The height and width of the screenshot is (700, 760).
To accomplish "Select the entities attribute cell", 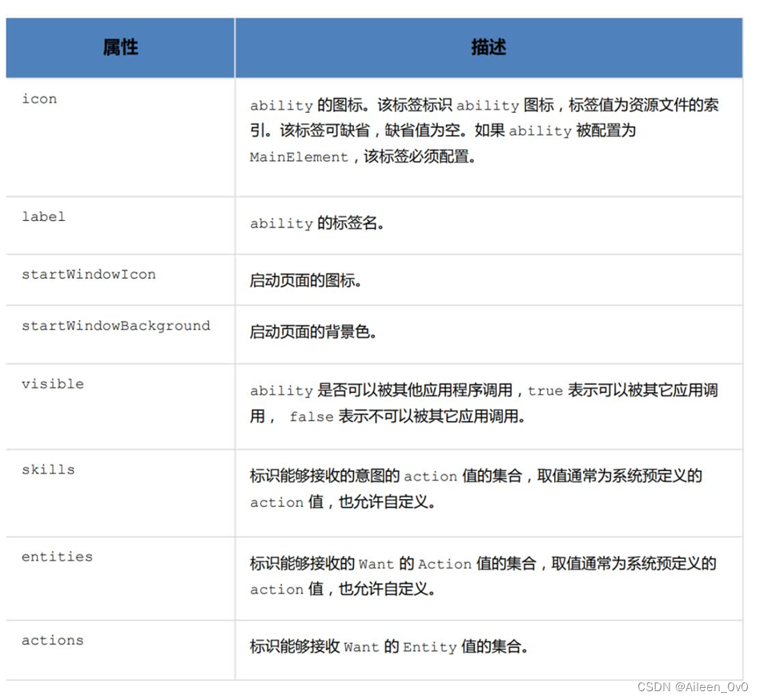I will click(x=120, y=578).
